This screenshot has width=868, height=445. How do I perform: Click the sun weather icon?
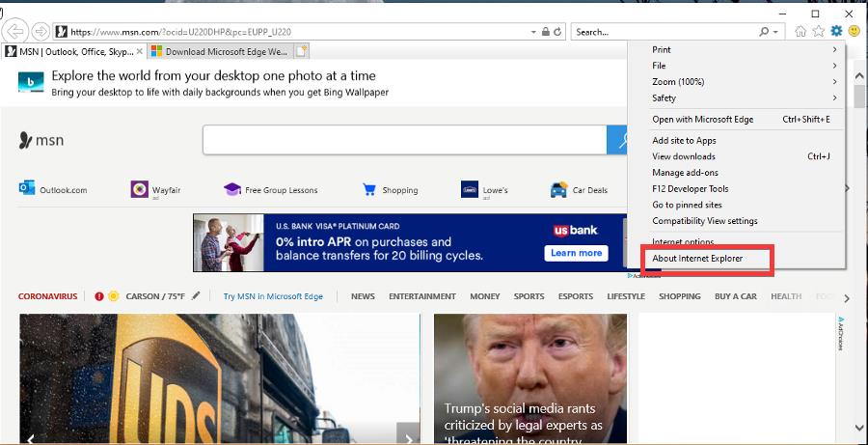pos(114,296)
